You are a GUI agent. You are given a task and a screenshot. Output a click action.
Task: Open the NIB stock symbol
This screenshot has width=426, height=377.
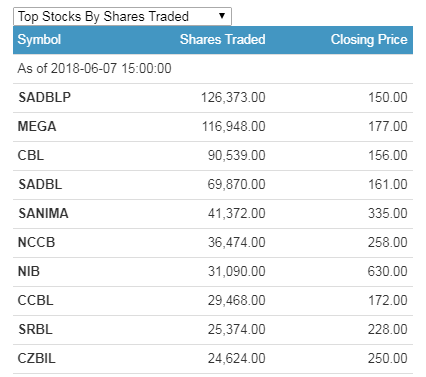coord(29,271)
